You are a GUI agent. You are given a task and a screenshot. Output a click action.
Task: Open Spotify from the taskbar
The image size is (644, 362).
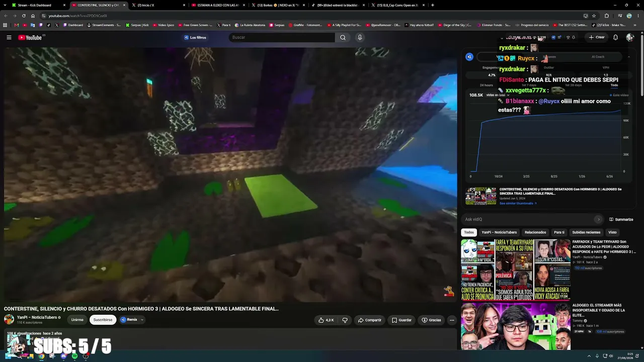point(74,356)
